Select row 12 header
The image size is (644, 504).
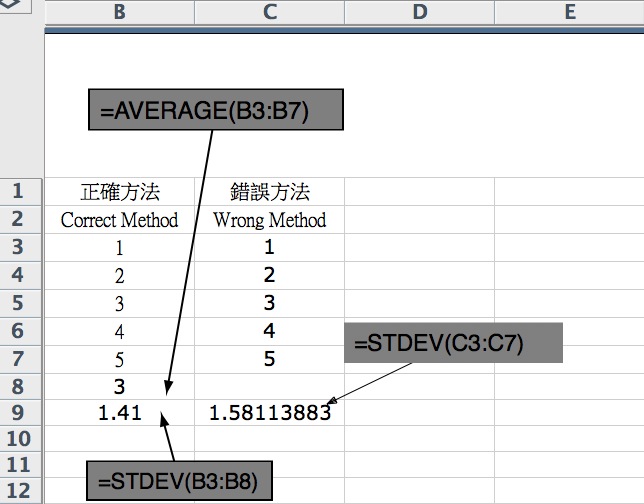tap(21, 490)
